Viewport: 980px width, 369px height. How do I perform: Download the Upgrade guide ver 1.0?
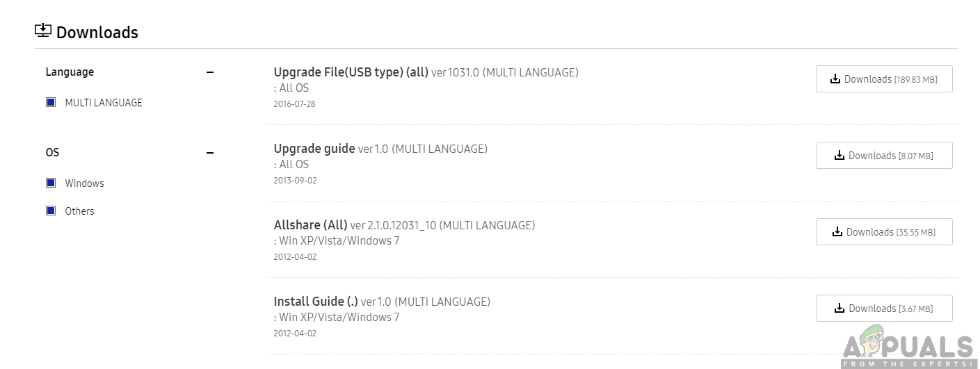point(883,156)
